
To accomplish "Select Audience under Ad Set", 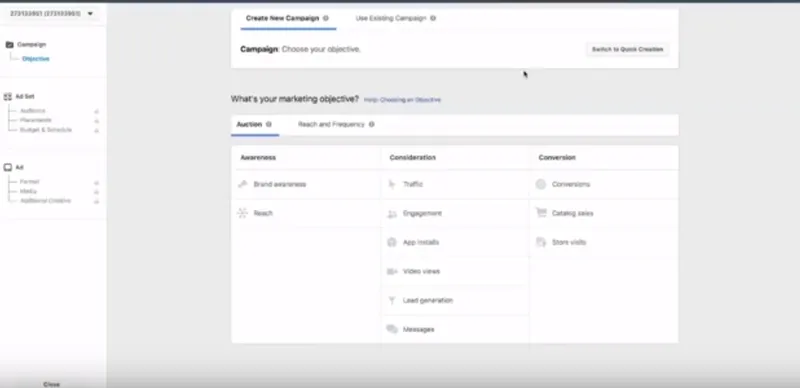I will pos(33,111).
